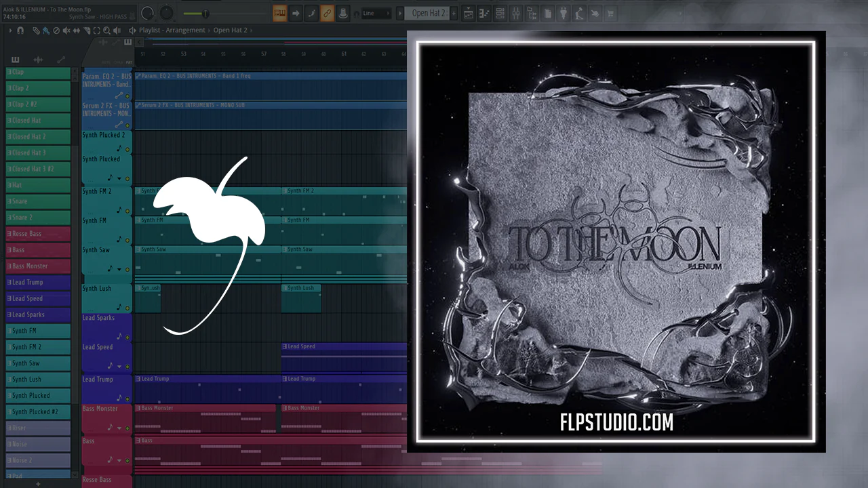Image resolution: width=868 pixels, height=488 pixels.
Task: Click the Playlist - Arrangement breadcrumb
Action: coord(172,30)
